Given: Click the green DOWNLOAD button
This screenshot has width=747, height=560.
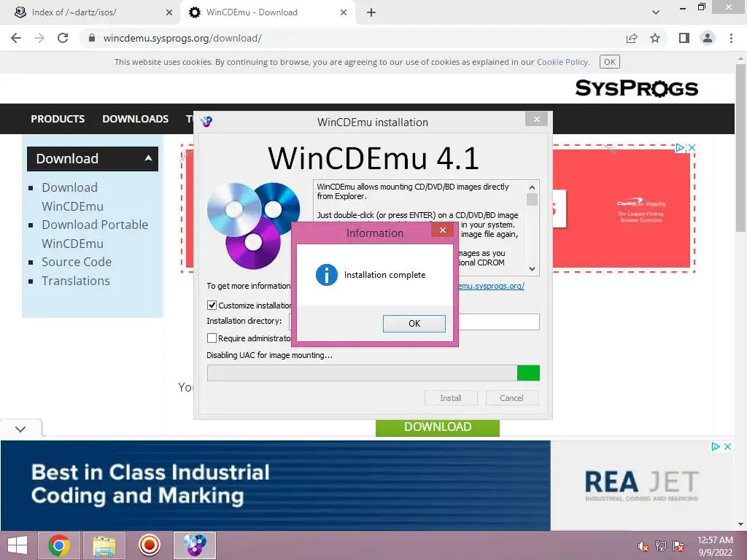Looking at the screenshot, I should (438, 427).
